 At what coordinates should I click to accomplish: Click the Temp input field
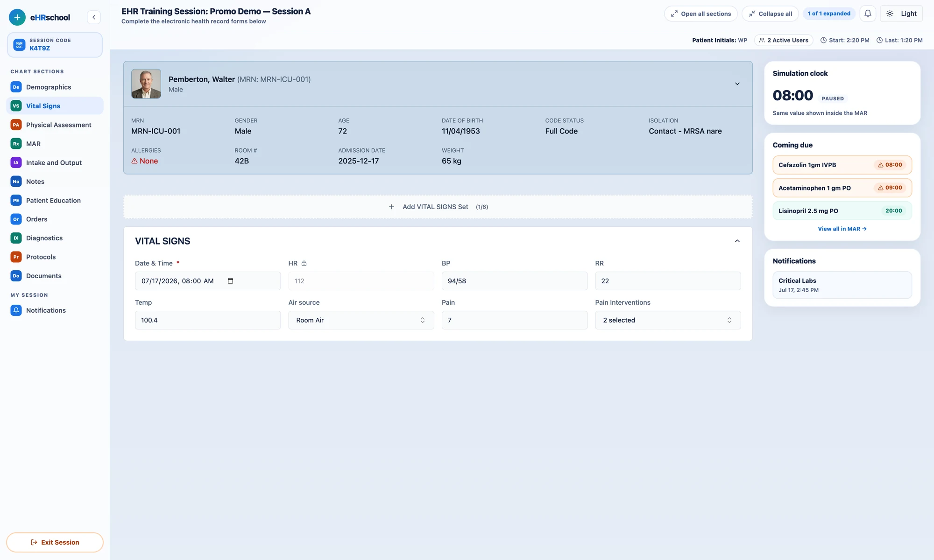[208, 320]
